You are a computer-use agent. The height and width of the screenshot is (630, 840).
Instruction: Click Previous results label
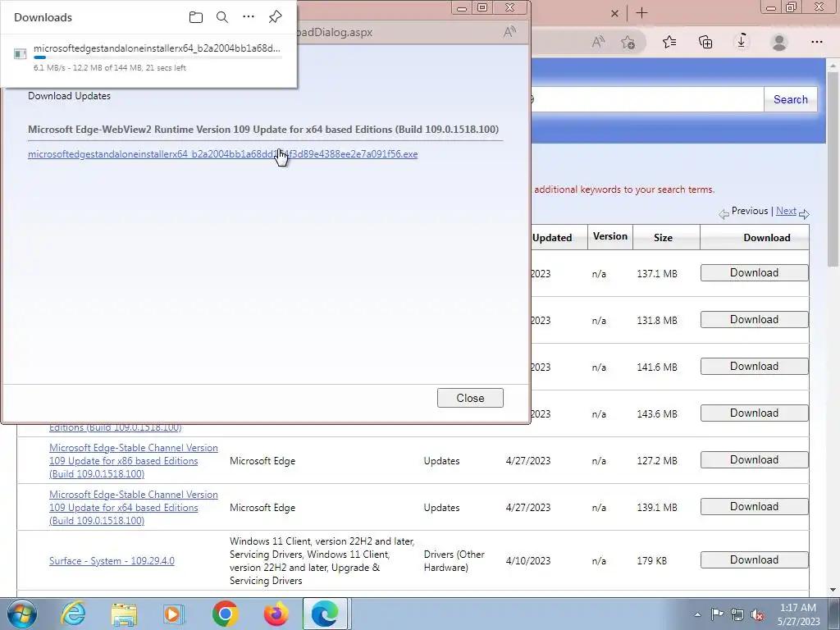(x=750, y=211)
